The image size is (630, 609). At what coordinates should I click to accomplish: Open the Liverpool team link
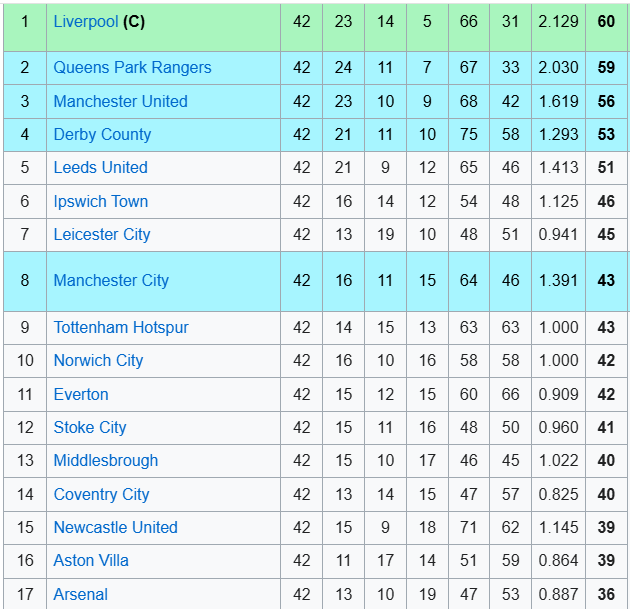pyautogui.click(x=86, y=22)
